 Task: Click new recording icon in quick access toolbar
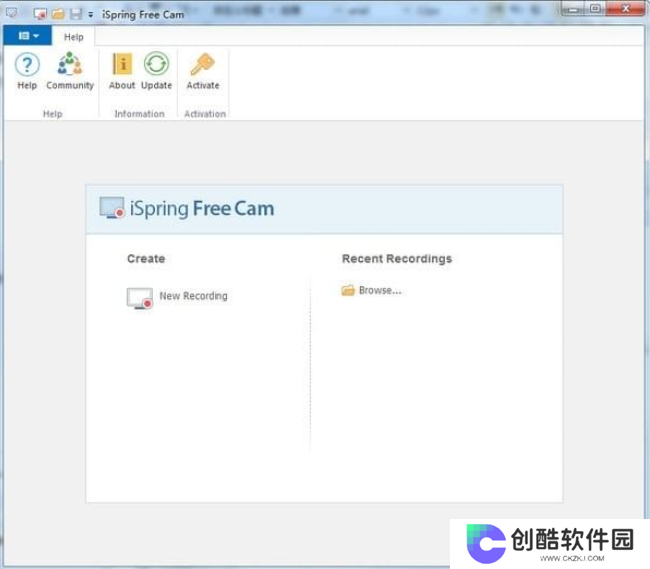click(x=40, y=14)
